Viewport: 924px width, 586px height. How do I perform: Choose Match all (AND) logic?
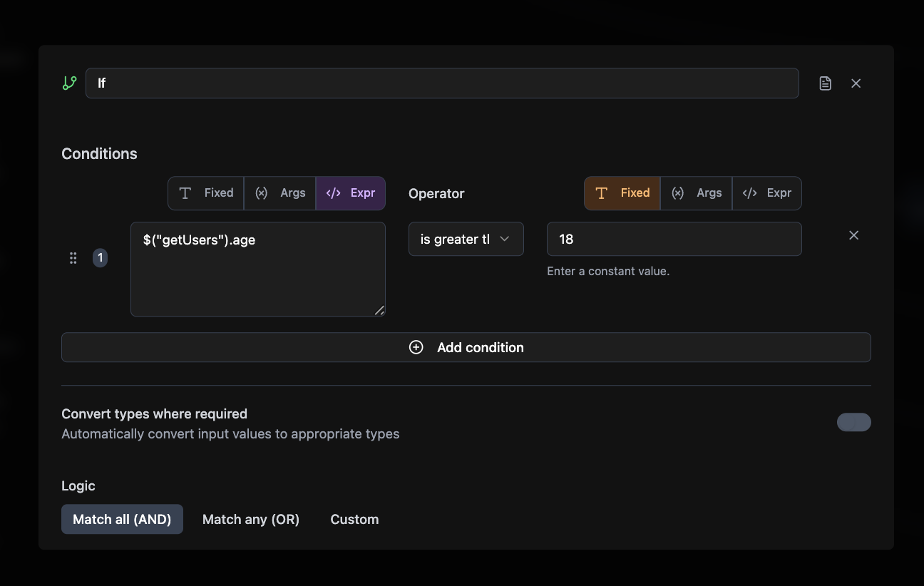coord(122,519)
